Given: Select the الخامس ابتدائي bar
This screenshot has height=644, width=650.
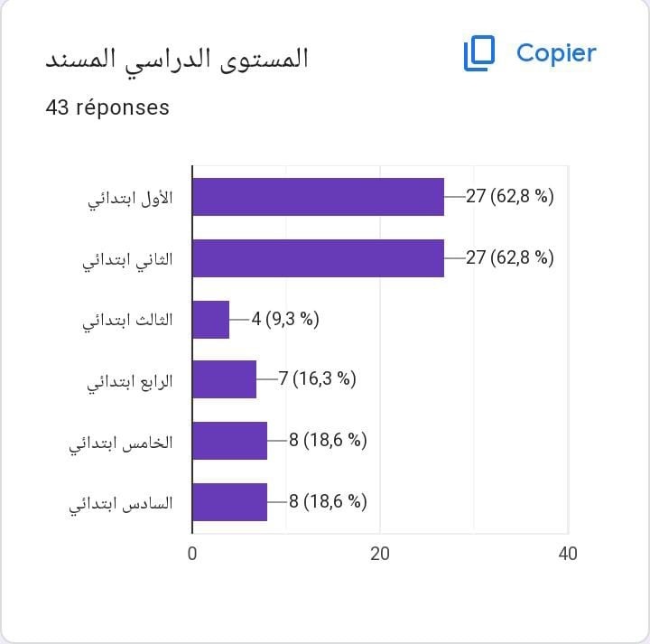Looking at the screenshot, I should (x=229, y=441).
